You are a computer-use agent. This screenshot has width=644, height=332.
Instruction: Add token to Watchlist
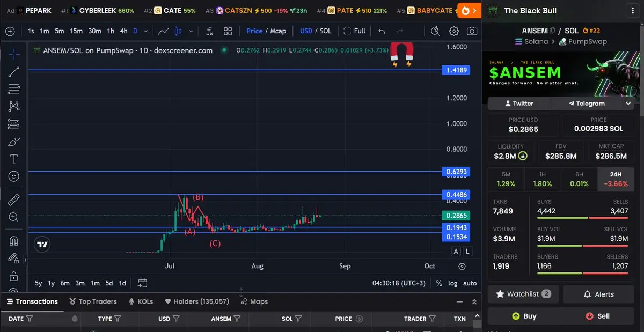coord(523,294)
